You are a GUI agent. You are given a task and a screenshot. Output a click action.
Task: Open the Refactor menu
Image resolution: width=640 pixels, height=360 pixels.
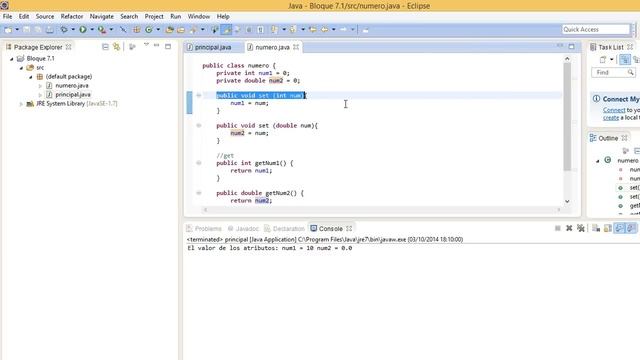72,16
